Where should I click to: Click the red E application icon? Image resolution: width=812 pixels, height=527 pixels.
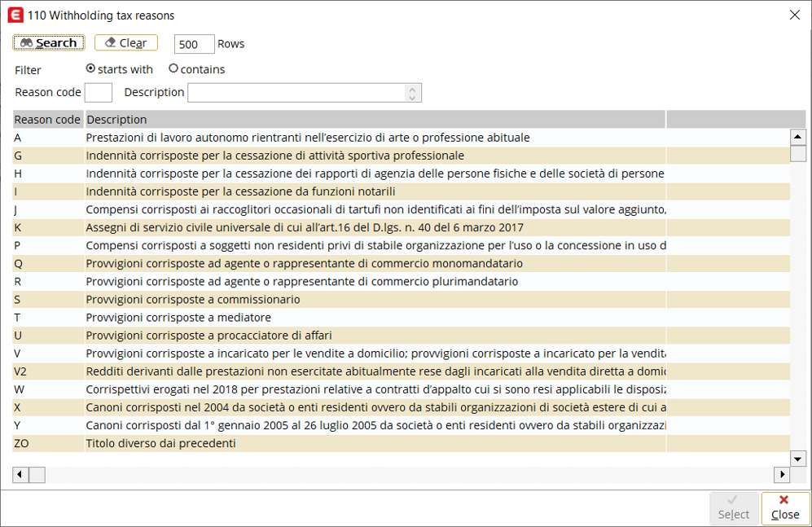pos(15,15)
